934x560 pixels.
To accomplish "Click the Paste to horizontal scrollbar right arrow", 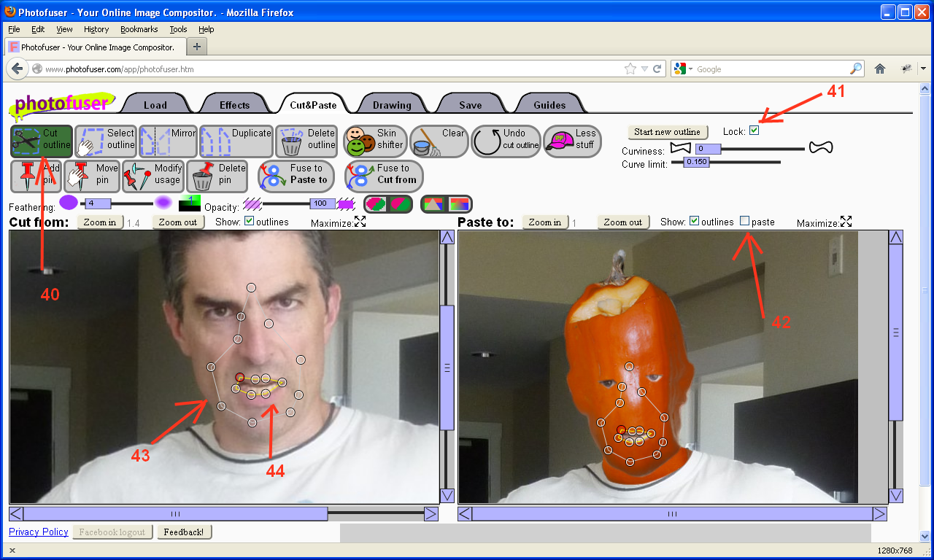I will point(879,513).
